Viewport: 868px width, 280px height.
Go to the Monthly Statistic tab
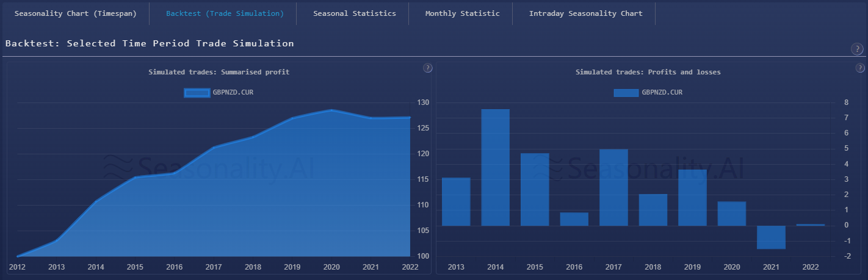462,13
